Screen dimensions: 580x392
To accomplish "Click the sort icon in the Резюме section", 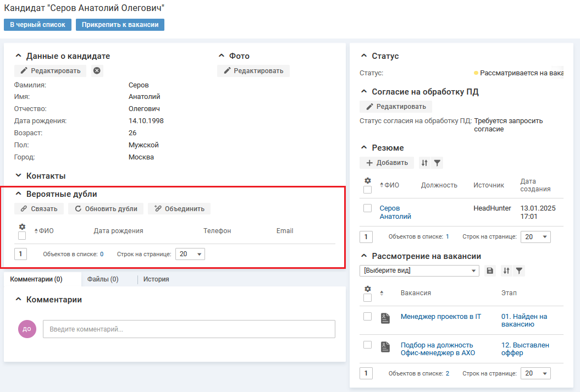I will [424, 163].
